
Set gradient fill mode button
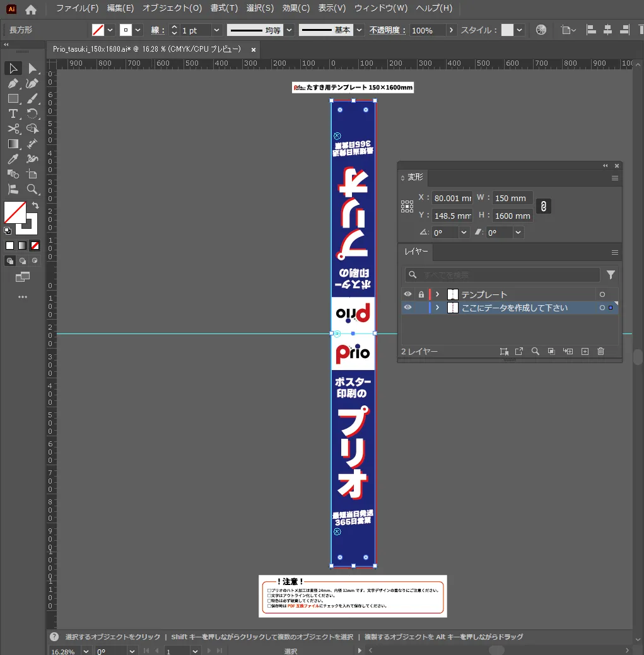tap(22, 246)
